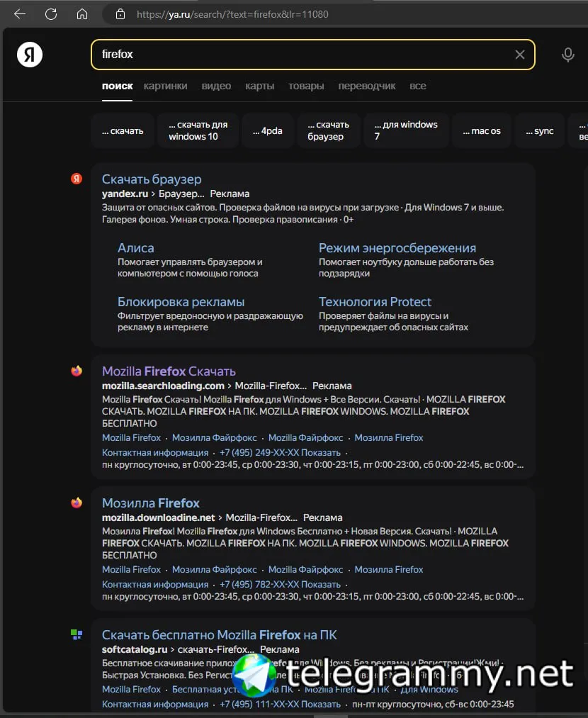Choose the '... скачать' suggestion chip
The image size is (588, 718).
pos(123,131)
